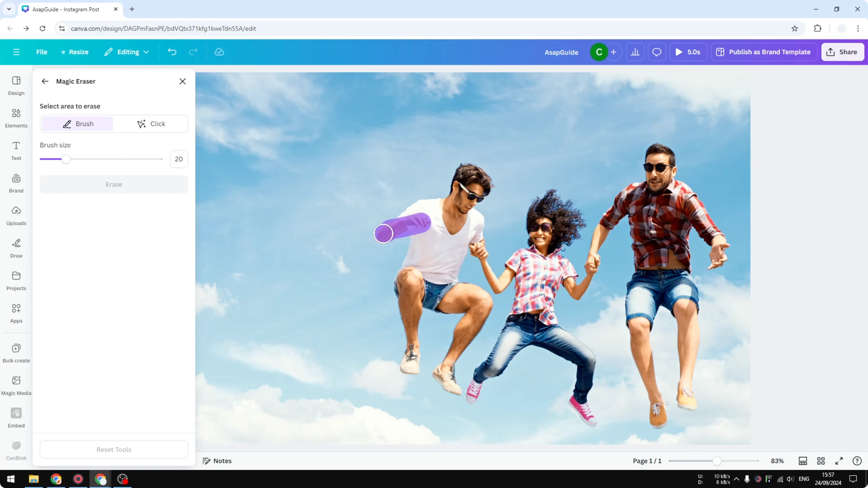This screenshot has height=488, width=868.
Task: Click the ENG language indicator
Action: coord(804,479)
